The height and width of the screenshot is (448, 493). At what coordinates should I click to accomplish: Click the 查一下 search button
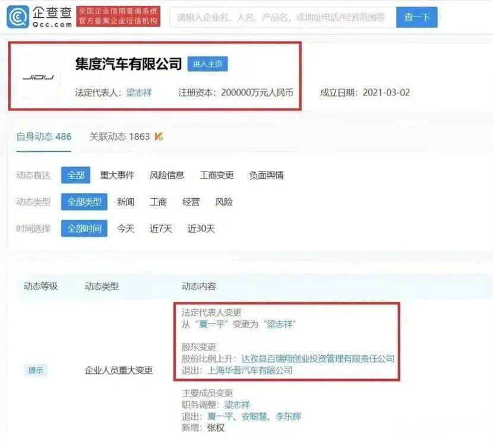[x=416, y=17]
